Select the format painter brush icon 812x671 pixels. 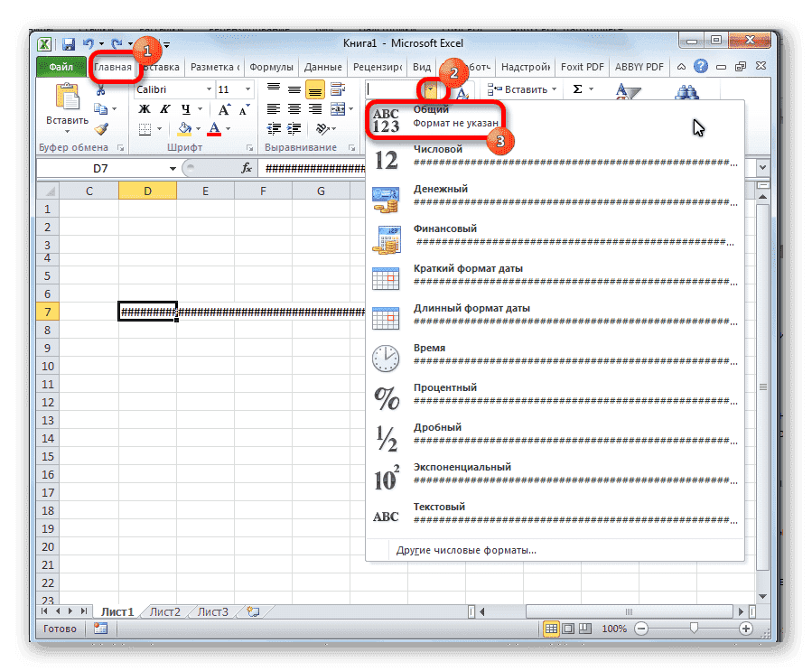point(102,127)
